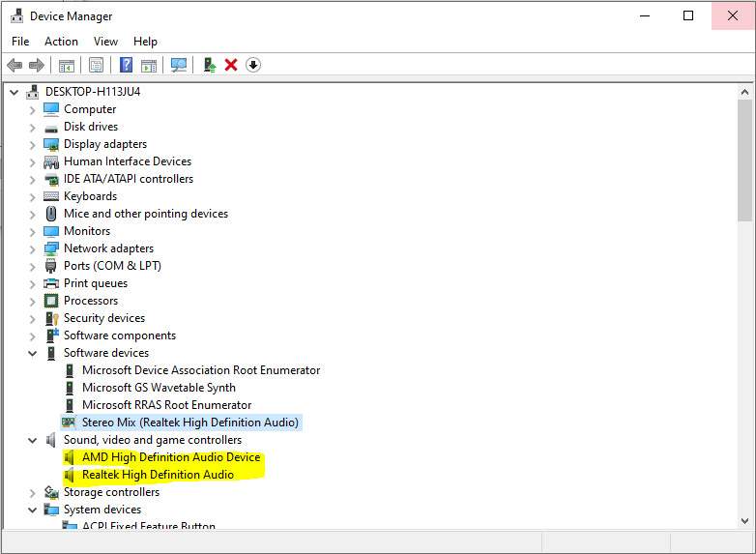Select Microsoft Device Association Root Enumerator
756x554 pixels.
click(x=201, y=370)
